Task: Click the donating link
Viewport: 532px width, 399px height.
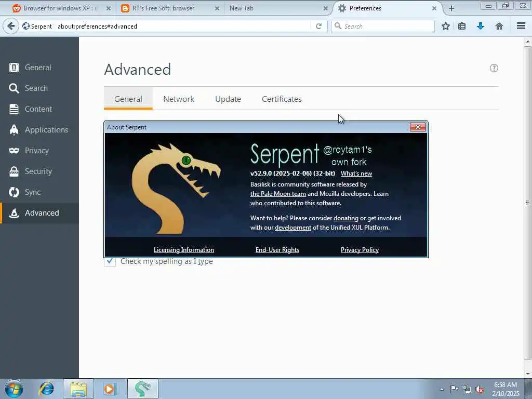Action: 345,218
